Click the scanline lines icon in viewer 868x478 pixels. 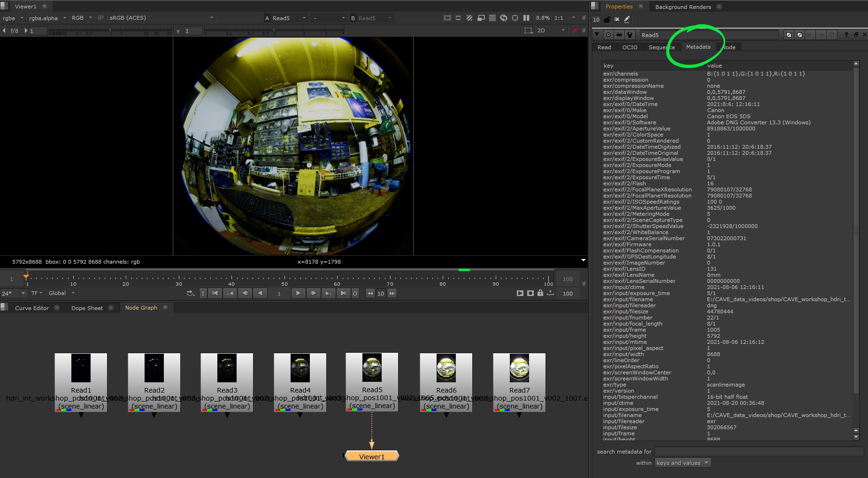pyautogui.click(x=492, y=18)
